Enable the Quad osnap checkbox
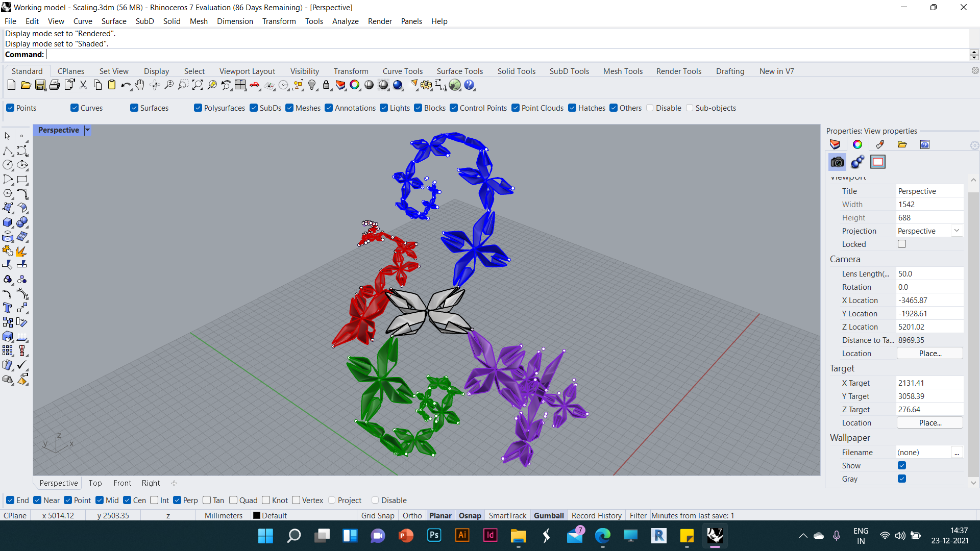 click(x=233, y=500)
